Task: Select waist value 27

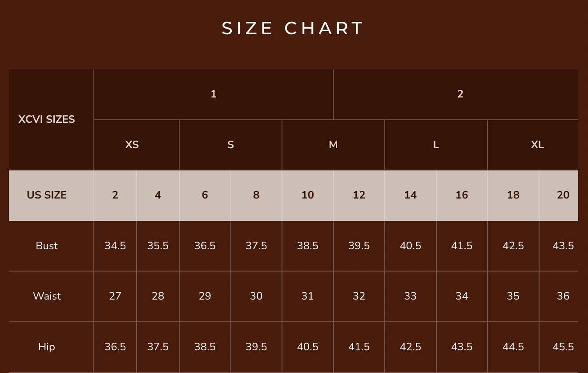Action: pos(115,296)
